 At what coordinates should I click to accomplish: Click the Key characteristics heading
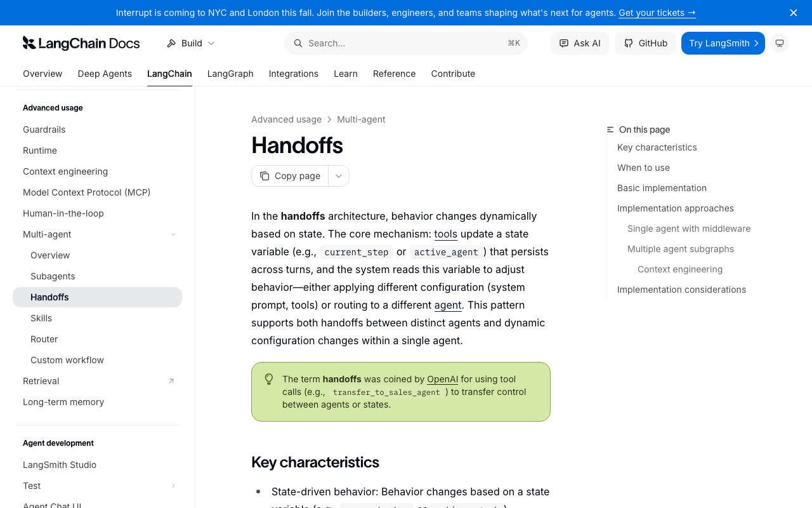coord(315,462)
